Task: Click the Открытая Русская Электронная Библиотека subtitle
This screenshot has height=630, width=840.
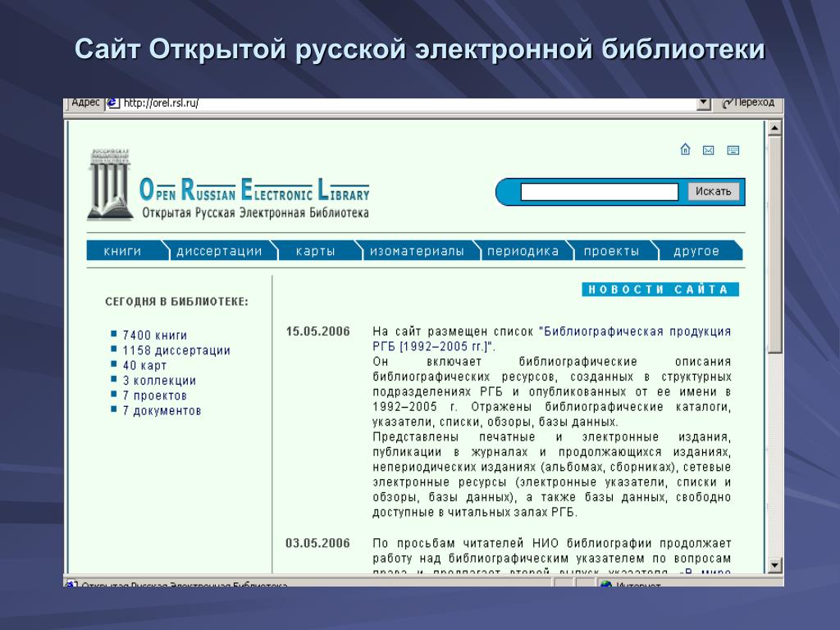Action: coord(256,213)
